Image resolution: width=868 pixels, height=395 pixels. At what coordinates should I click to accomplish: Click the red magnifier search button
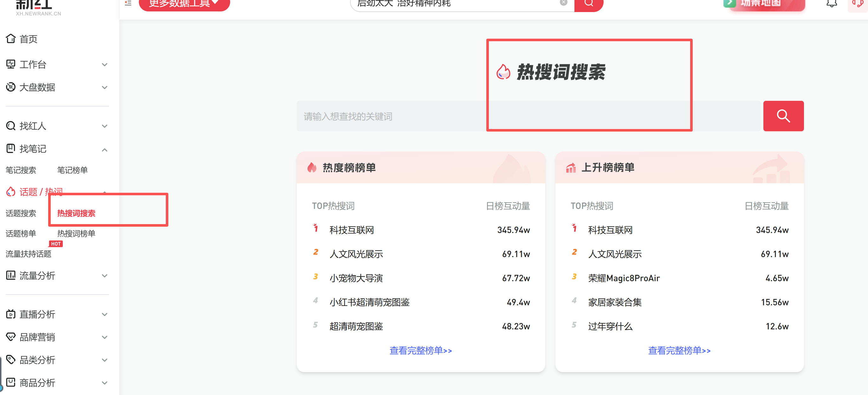[x=783, y=116]
